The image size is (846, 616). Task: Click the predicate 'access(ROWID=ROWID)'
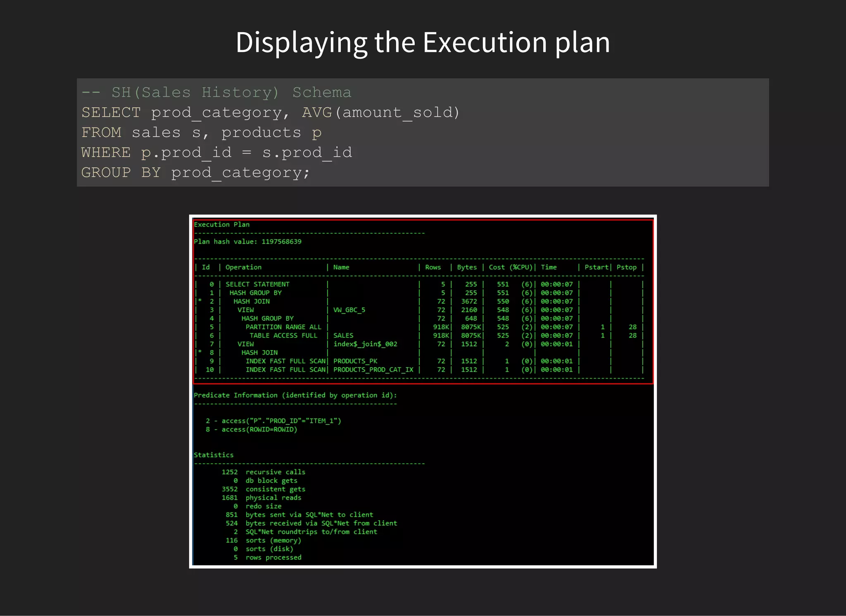pos(259,429)
